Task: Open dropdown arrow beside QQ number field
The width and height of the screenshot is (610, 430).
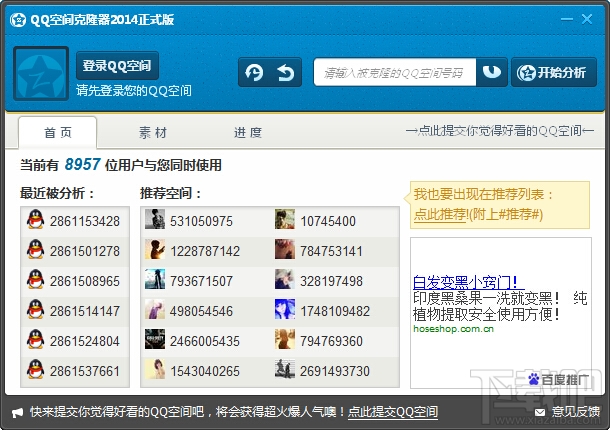Action: 492,72
